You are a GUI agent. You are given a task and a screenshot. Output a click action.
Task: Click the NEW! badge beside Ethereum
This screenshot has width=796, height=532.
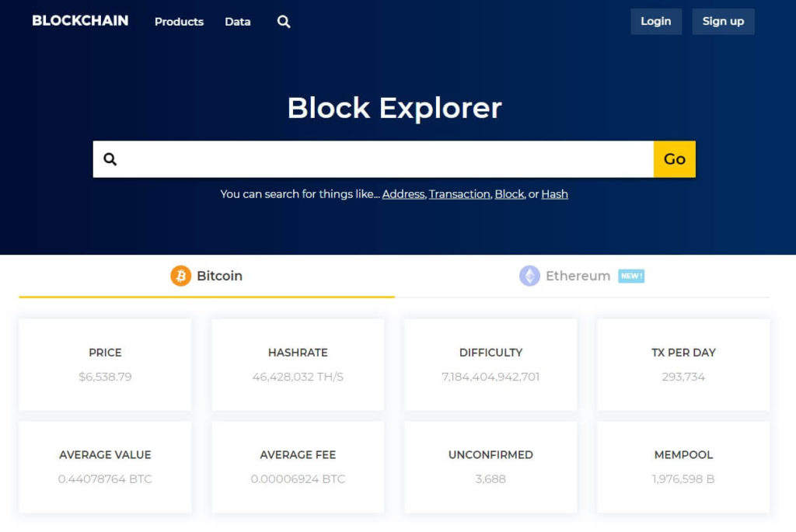(631, 276)
